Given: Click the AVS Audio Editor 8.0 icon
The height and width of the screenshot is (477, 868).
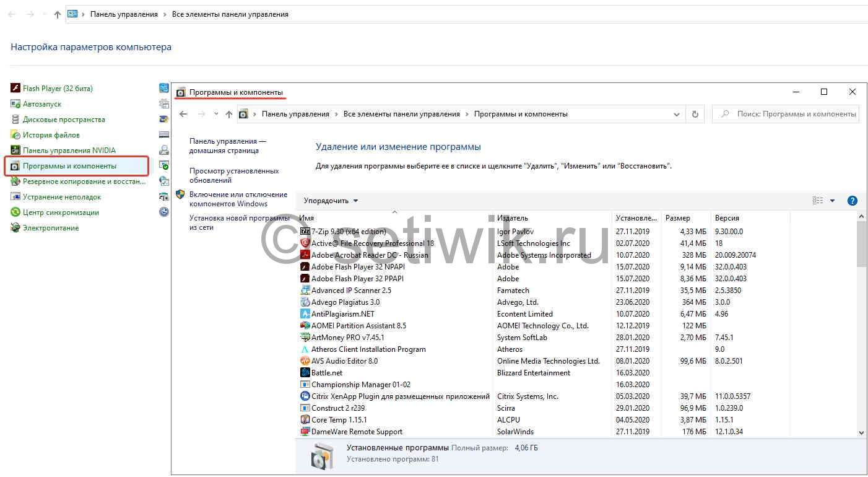Looking at the screenshot, I should click(x=305, y=361).
